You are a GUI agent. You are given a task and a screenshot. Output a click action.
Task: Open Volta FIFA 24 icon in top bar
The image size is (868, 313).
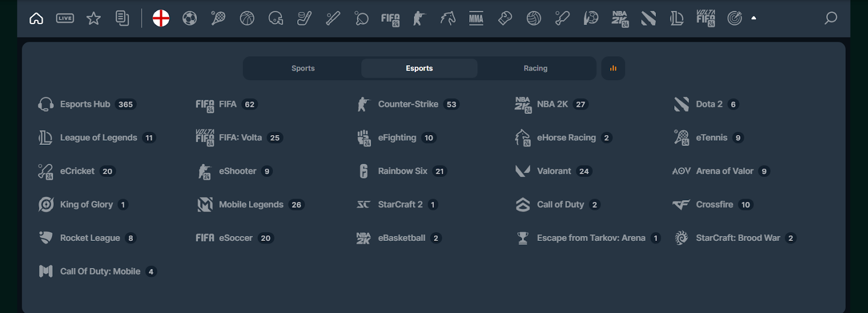pyautogui.click(x=706, y=18)
